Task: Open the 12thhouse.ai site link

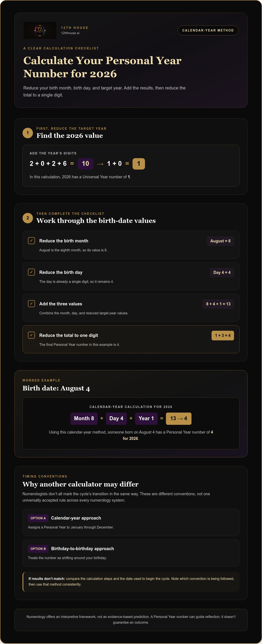Action: coord(70,33)
